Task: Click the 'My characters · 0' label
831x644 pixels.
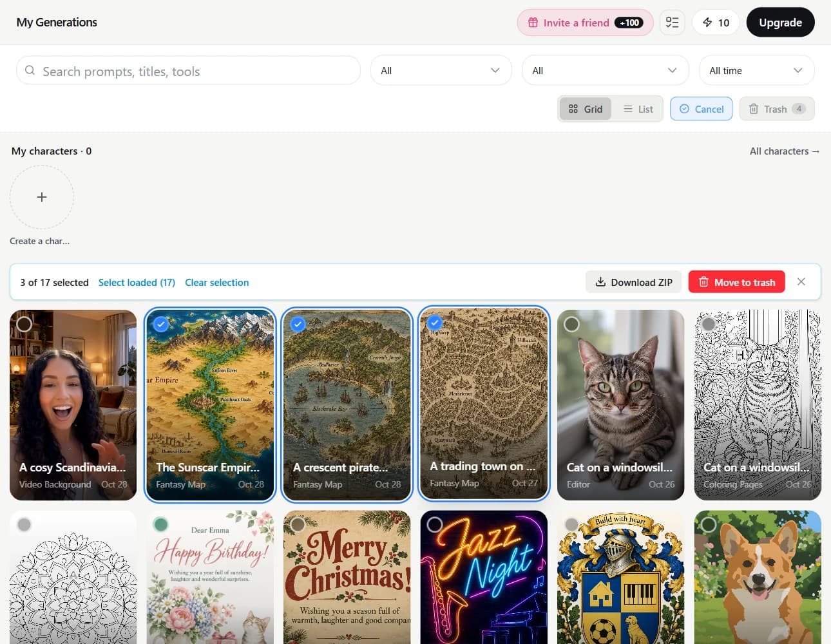Action: (x=52, y=151)
